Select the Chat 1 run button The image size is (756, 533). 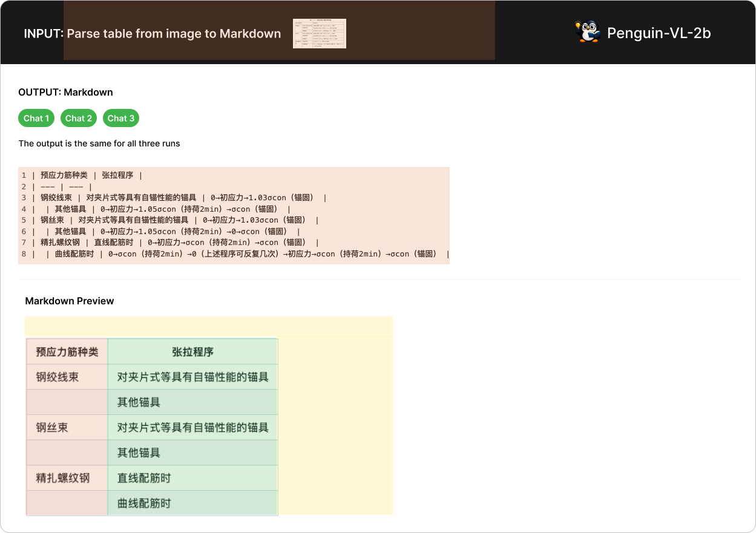pyautogui.click(x=36, y=118)
